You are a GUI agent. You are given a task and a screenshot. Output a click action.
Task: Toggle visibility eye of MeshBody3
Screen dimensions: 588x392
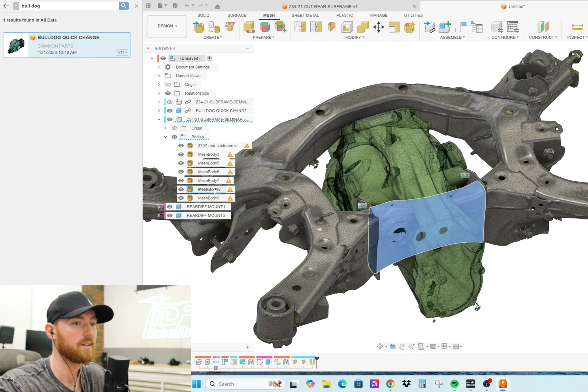[x=181, y=154]
